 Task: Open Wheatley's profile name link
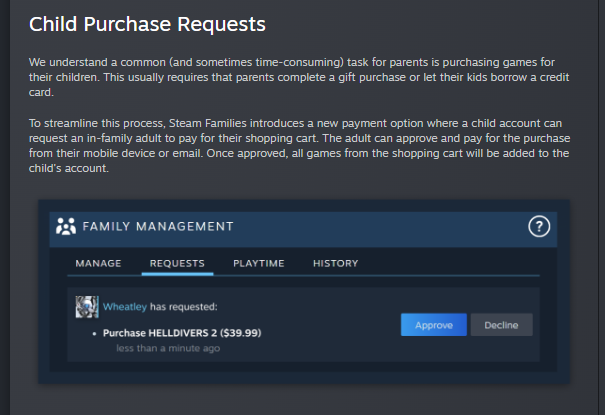point(125,307)
